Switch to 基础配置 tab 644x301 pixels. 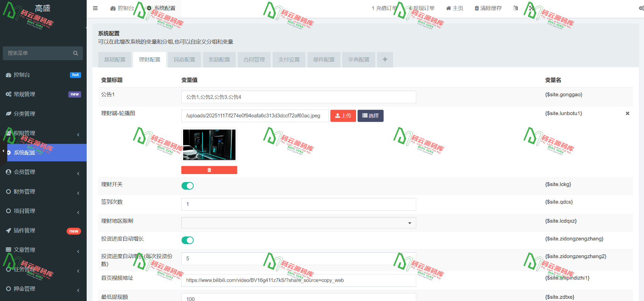(x=115, y=59)
